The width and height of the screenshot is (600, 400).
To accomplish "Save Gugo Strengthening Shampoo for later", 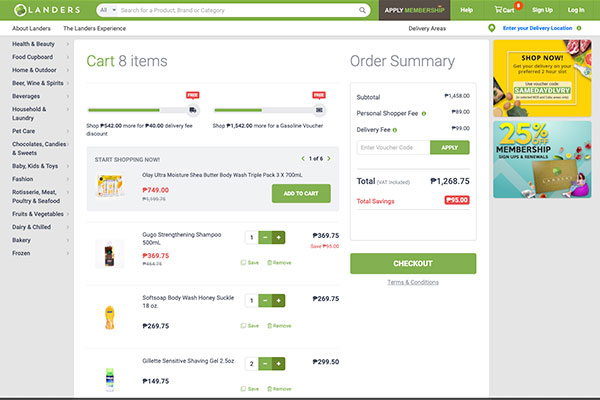I will pyautogui.click(x=249, y=263).
